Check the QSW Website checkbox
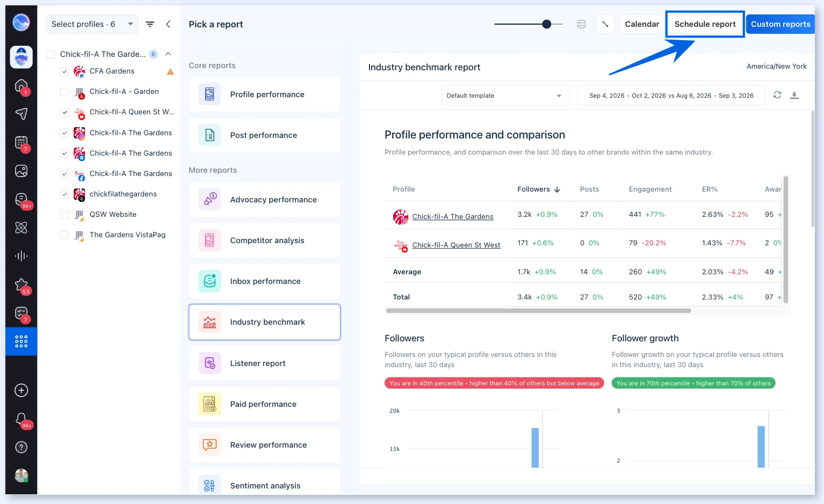This screenshot has height=504, width=824. (64, 215)
